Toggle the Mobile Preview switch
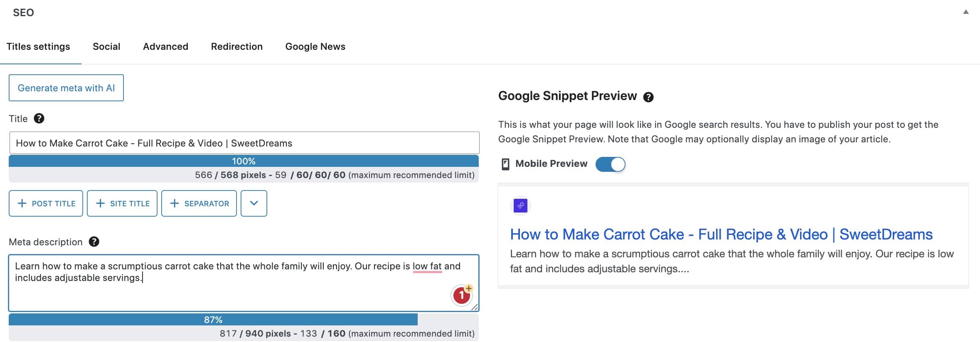980x342 pixels. point(610,164)
